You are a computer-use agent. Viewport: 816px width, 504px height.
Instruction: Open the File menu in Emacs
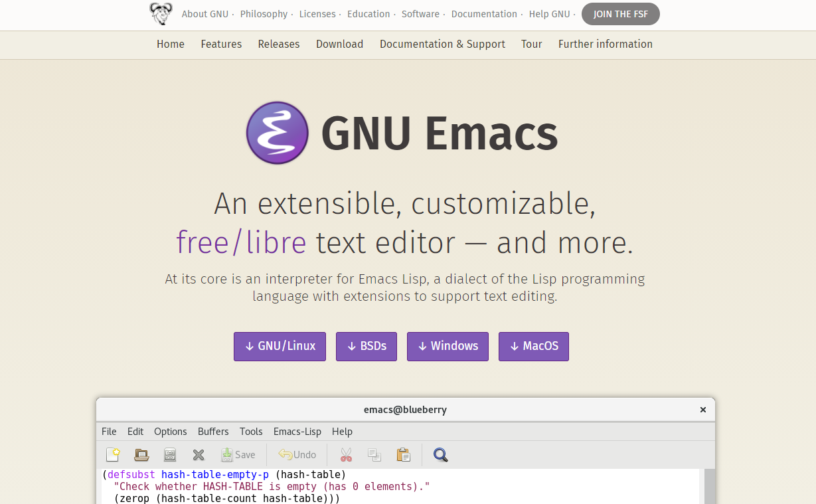coord(109,432)
